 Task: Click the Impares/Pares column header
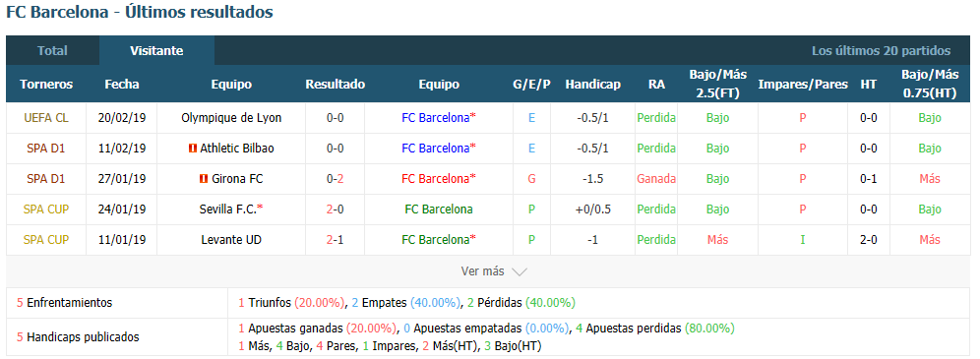[x=803, y=85]
